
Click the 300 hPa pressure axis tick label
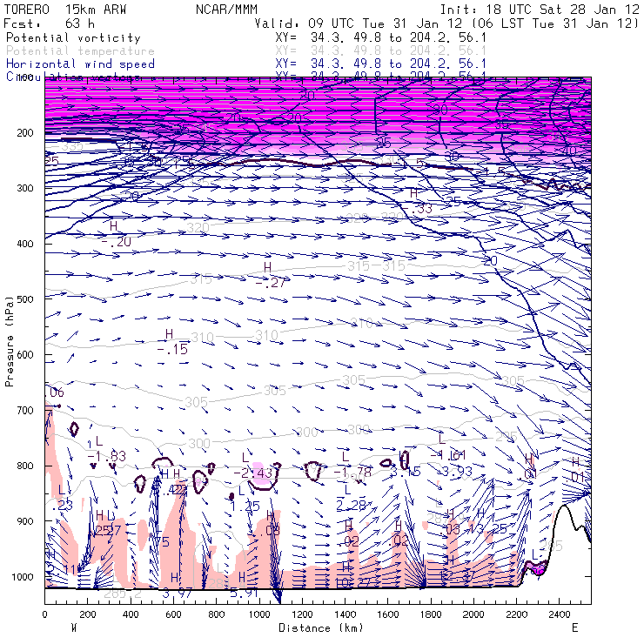point(24,188)
